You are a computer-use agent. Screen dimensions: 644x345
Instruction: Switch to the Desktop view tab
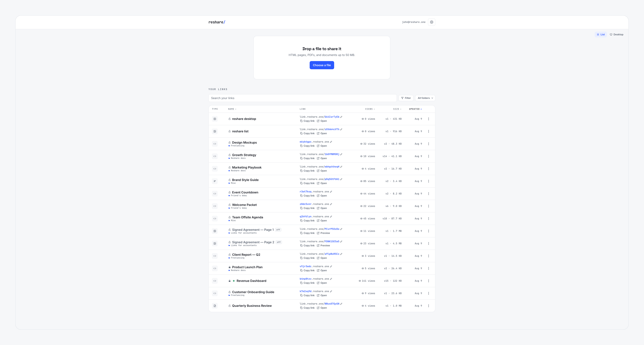coord(616,35)
